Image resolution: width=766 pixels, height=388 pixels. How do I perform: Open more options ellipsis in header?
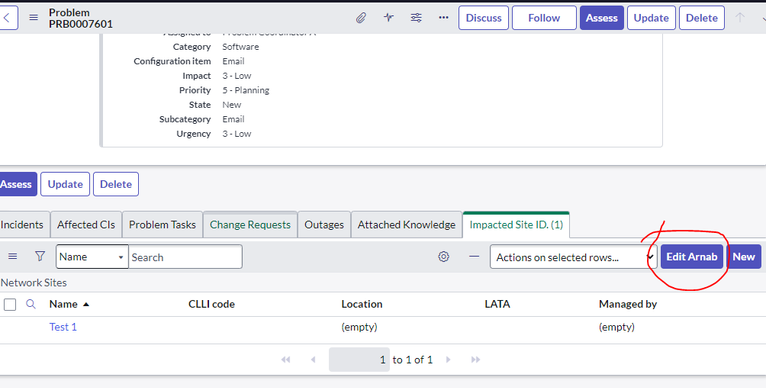point(444,18)
